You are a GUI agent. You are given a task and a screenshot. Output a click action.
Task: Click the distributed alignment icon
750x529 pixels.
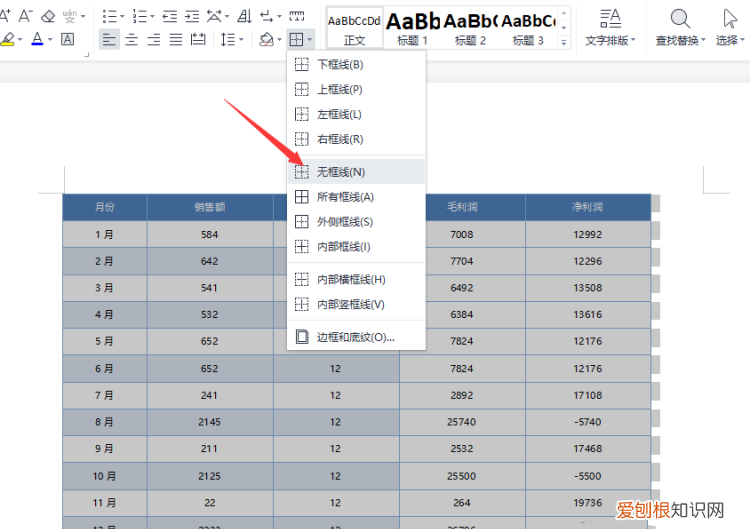coord(198,39)
